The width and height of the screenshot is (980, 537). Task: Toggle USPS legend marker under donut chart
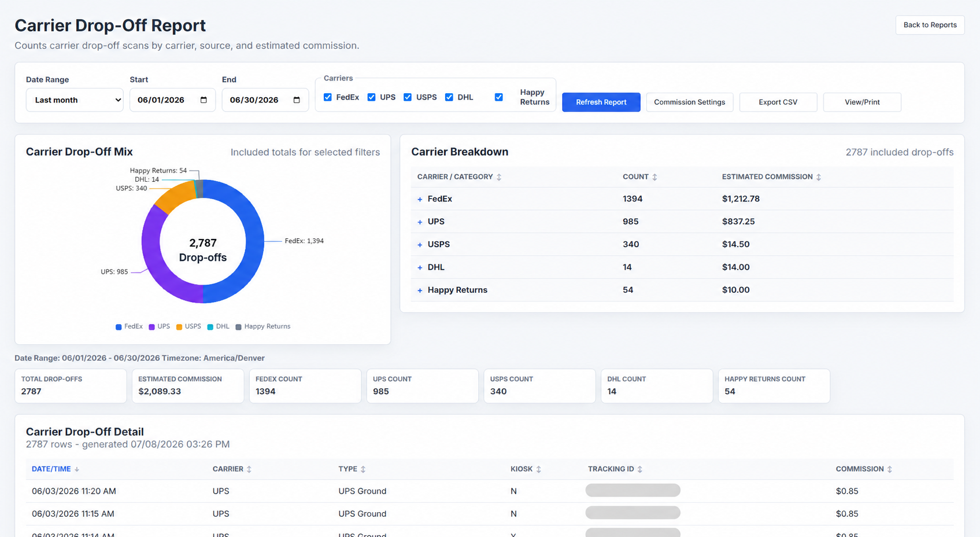[179, 327]
